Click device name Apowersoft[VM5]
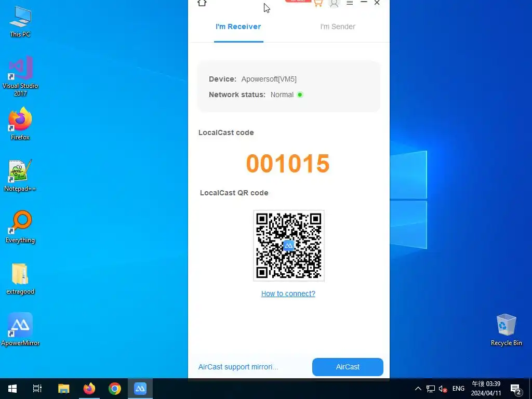This screenshot has height=399, width=532. (269, 79)
